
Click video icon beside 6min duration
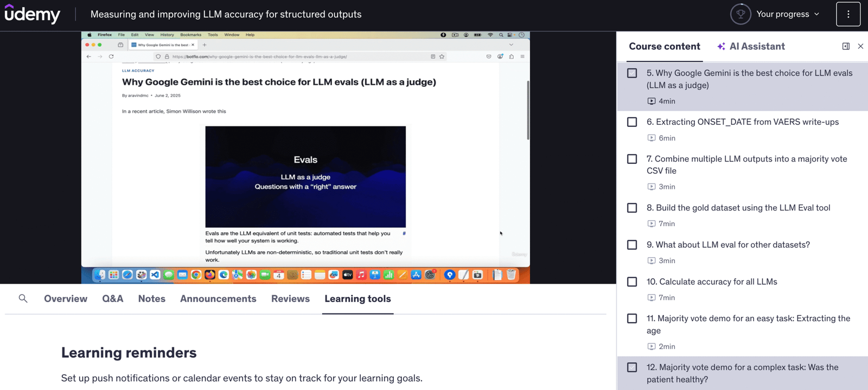[651, 138]
